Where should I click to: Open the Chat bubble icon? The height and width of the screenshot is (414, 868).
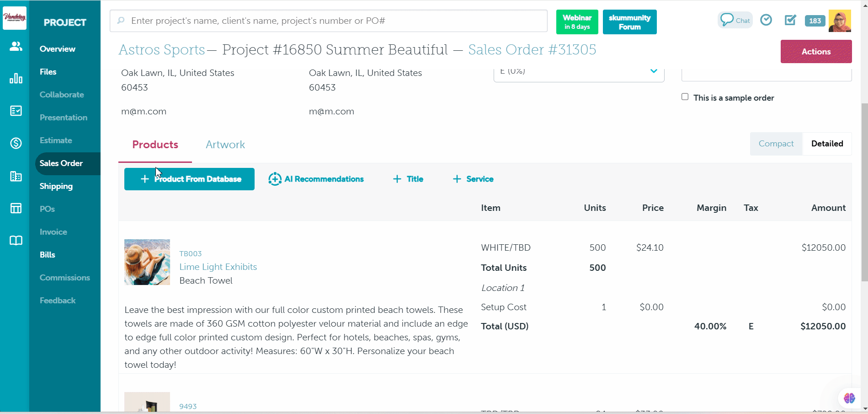735,21
